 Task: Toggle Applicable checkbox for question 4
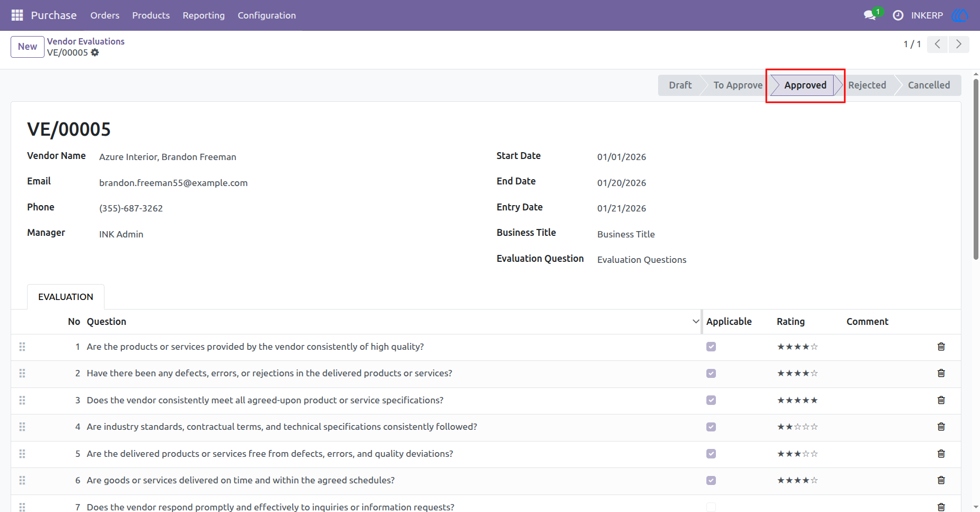coord(711,427)
